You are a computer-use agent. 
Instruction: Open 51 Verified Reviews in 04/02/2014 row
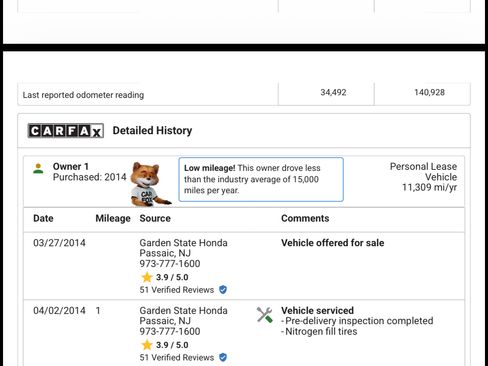tap(177, 357)
